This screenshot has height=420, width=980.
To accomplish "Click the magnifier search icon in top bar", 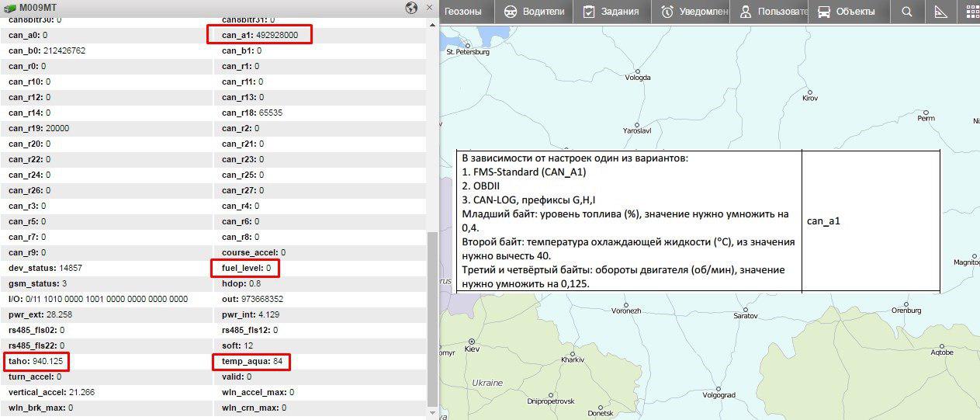I will (x=906, y=12).
